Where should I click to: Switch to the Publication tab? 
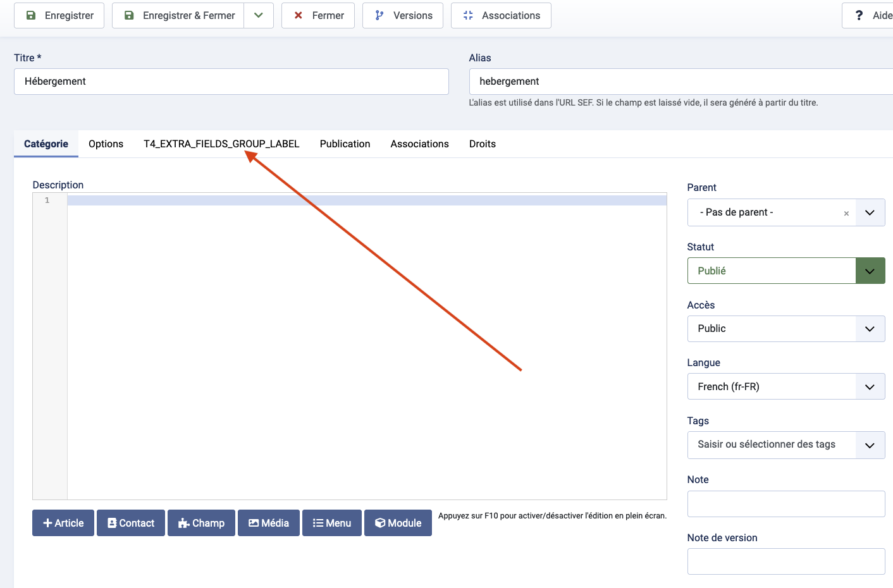[345, 144]
